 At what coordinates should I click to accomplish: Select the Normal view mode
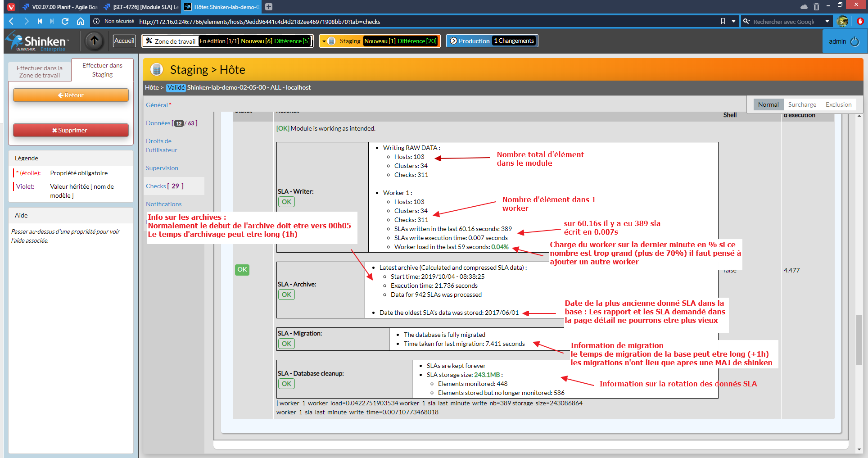pos(768,104)
